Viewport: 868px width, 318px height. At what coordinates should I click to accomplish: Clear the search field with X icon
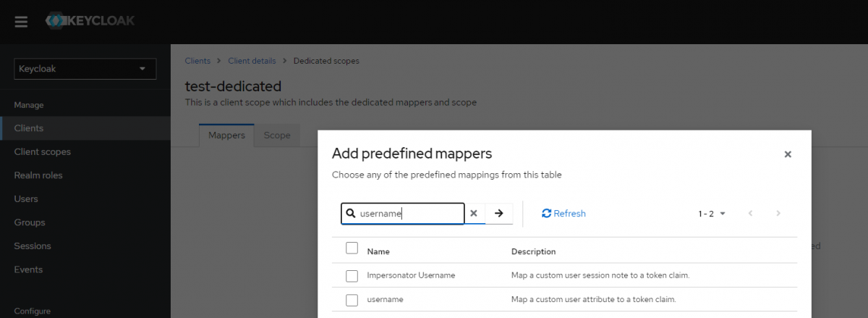click(474, 214)
